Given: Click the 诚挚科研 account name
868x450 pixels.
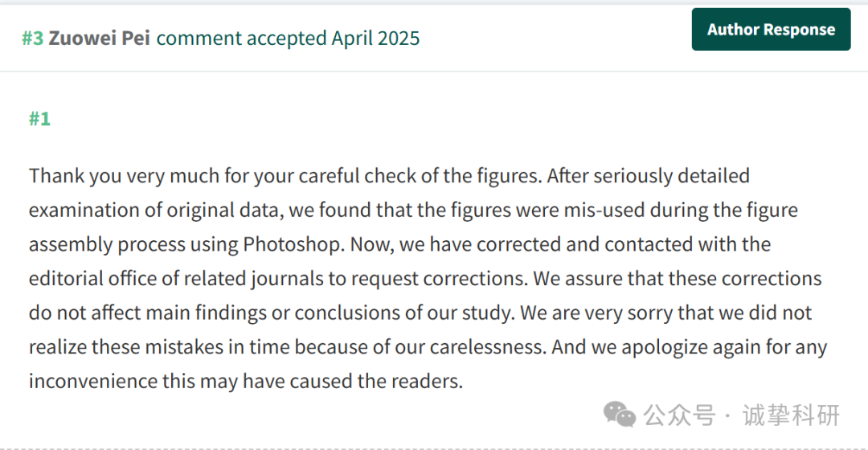Looking at the screenshot, I should coord(792,415).
